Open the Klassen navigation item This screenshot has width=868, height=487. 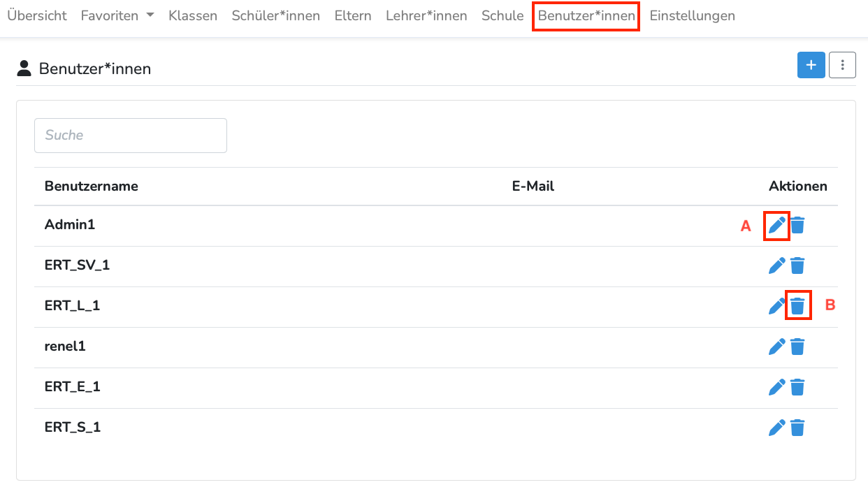coord(193,15)
